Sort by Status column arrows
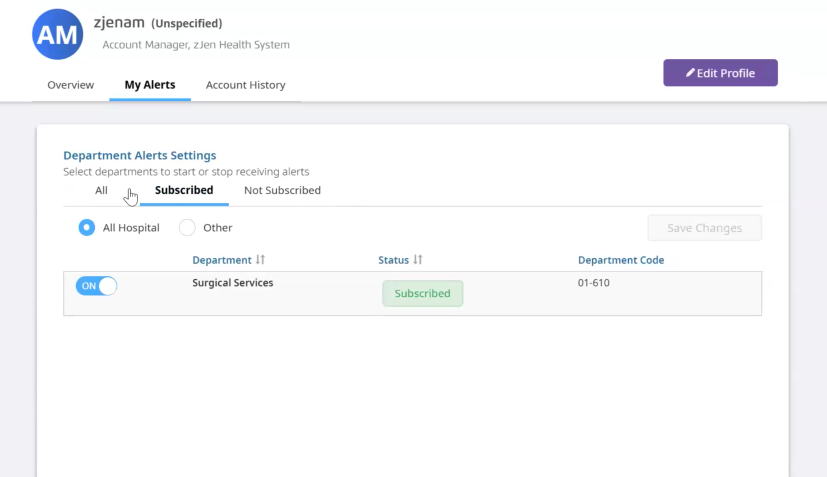Image resolution: width=827 pixels, height=477 pixels. (x=418, y=260)
